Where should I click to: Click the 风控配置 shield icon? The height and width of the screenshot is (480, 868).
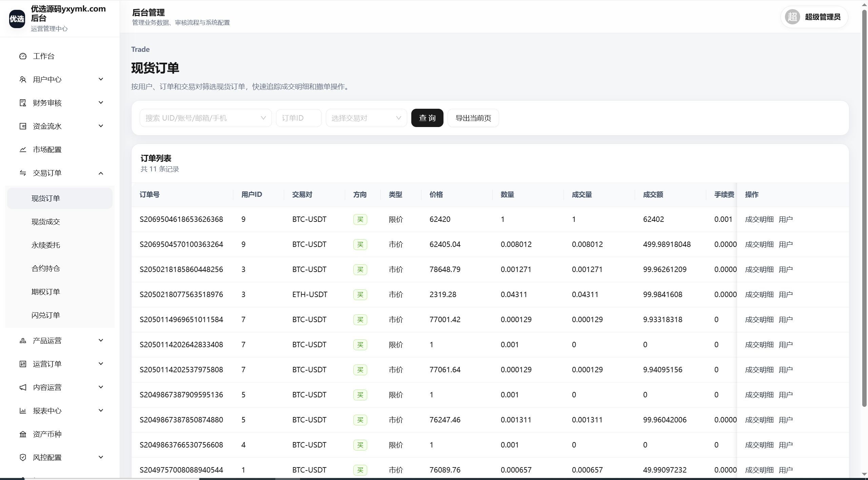[x=23, y=458]
